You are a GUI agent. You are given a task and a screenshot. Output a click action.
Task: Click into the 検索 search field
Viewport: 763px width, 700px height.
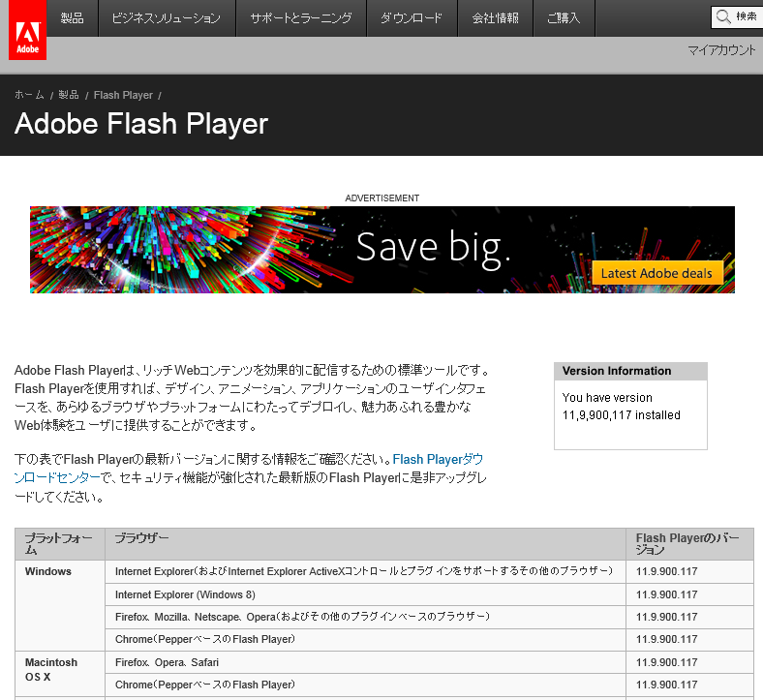coord(747,16)
